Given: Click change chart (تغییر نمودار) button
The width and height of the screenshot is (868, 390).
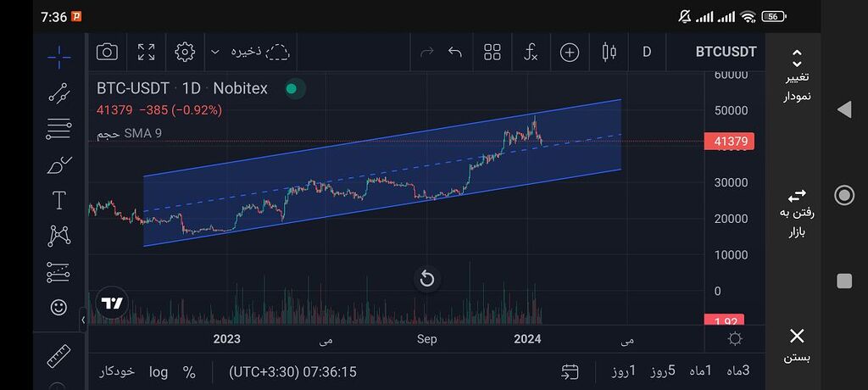Looking at the screenshot, I should click(797, 76).
